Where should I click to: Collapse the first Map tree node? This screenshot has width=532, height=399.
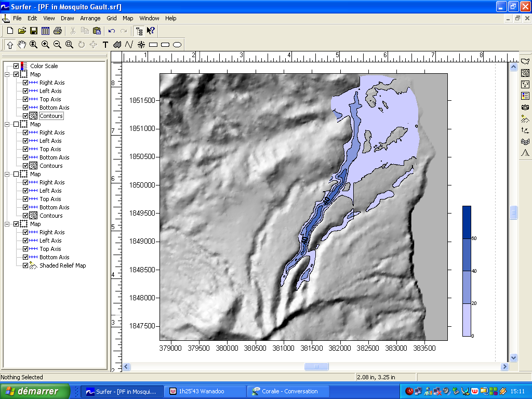7,74
